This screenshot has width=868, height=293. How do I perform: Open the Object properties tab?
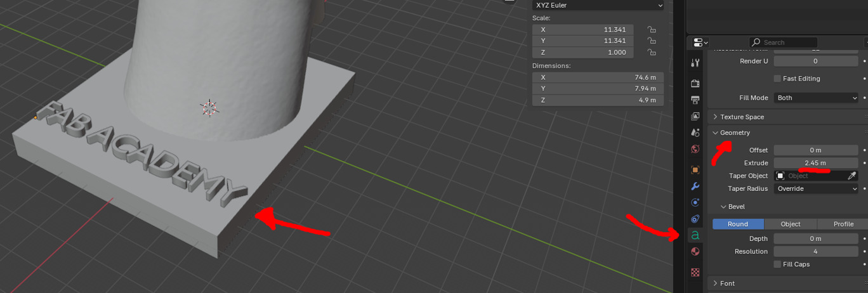click(x=695, y=170)
